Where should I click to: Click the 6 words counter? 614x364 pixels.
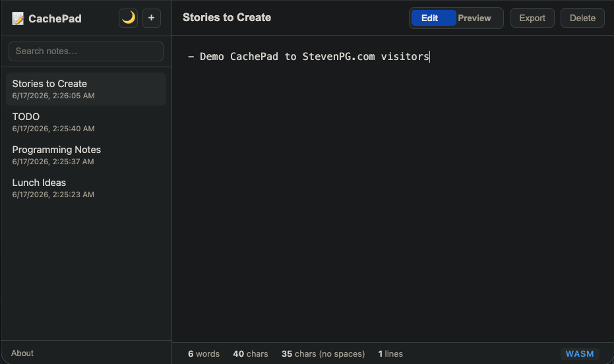pyautogui.click(x=204, y=354)
